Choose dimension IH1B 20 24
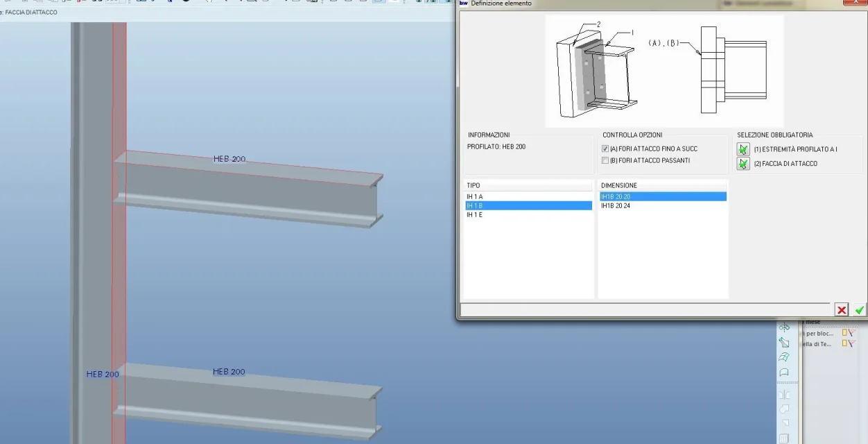 pyautogui.click(x=663, y=206)
